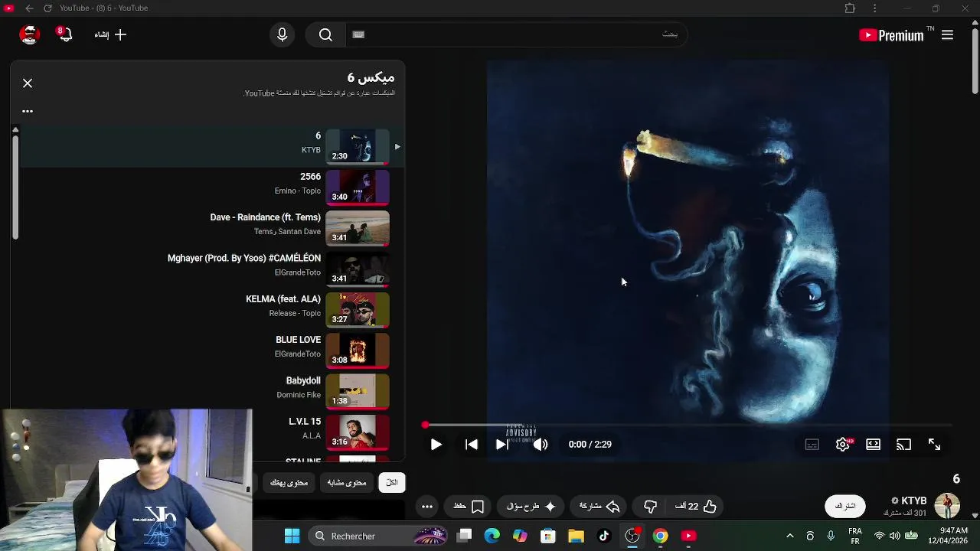Image resolution: width=980 pixels, height=551 pixels.
Task: Open Microsoft Store from the taskbar
Action: click(x=547, y=536)
